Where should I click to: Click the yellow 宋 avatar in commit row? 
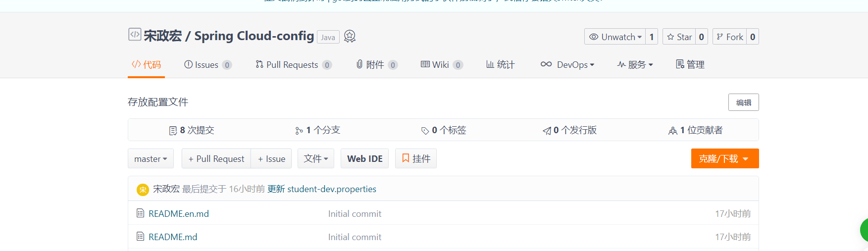(143, 190)
